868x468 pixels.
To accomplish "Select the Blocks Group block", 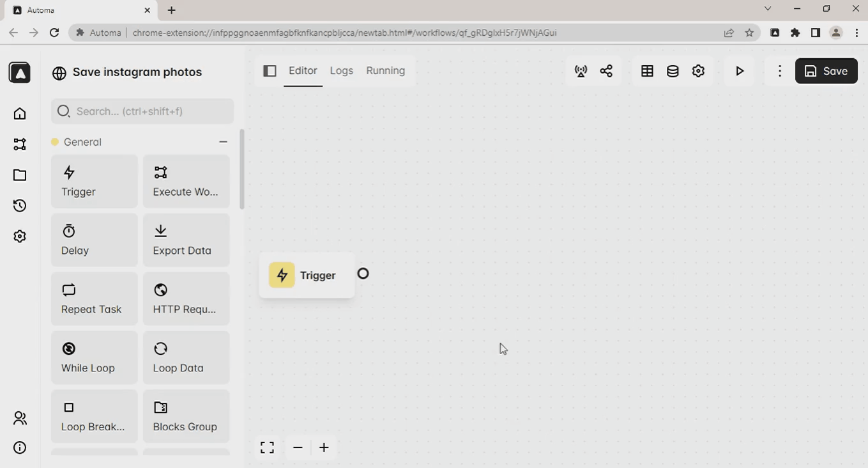I will (x=187, y=417).
